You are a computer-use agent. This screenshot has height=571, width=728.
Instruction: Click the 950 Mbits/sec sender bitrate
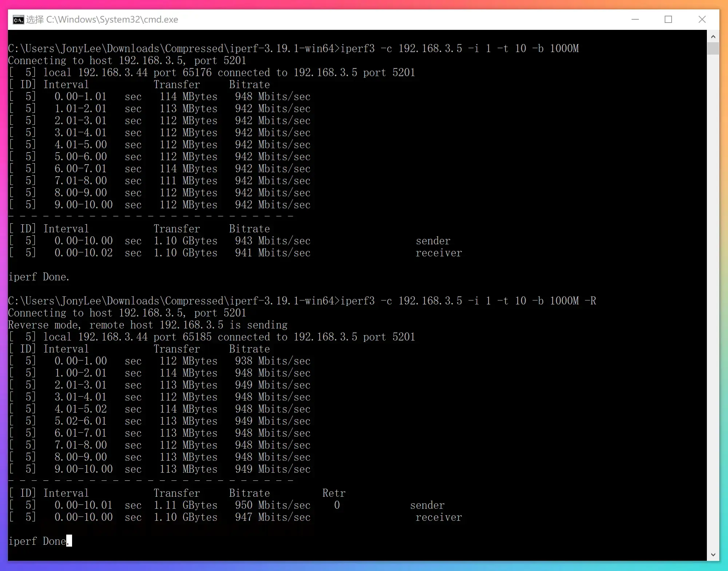[x=273, y=505]
